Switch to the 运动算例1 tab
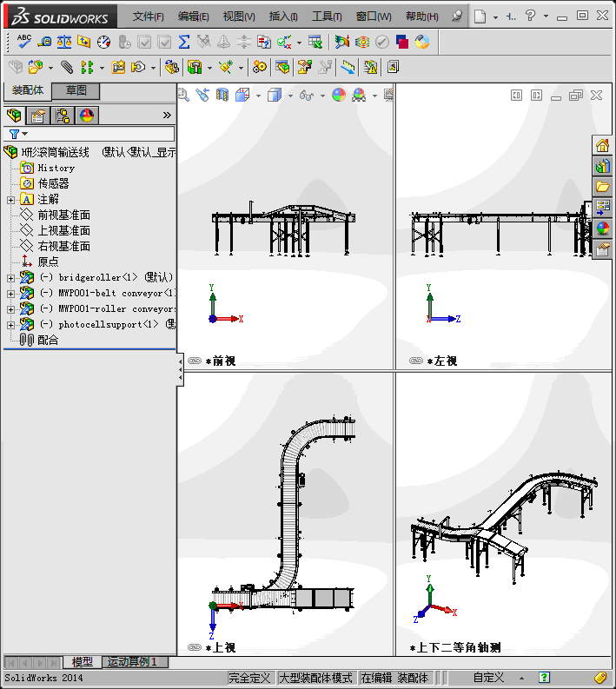The image size is (616, 689). pos(135,662)
